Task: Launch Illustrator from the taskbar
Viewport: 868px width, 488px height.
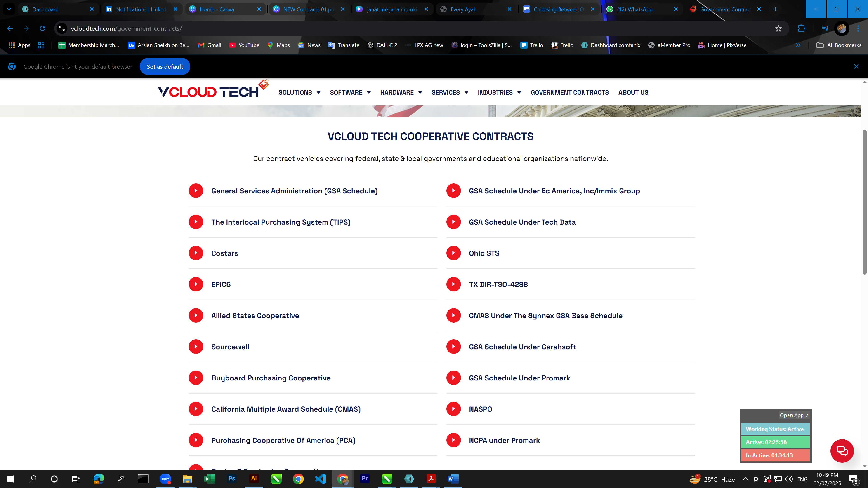Action: tap(254, 479)
